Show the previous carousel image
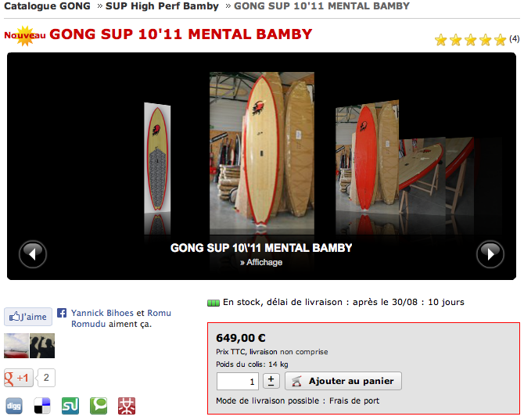Image resolution: width=524 pixels, height=420 pixels. pyautogui.click(x=33, y=254)
